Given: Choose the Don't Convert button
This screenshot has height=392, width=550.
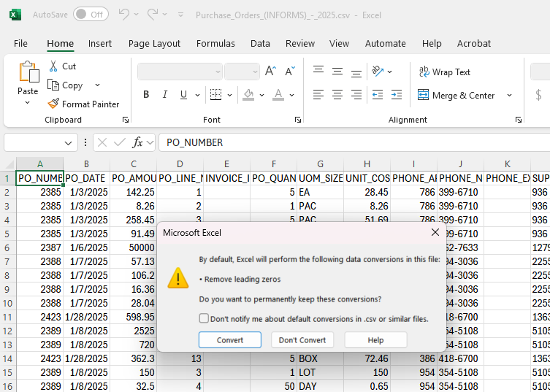Looking at the screenshot, I should point(302,340).
